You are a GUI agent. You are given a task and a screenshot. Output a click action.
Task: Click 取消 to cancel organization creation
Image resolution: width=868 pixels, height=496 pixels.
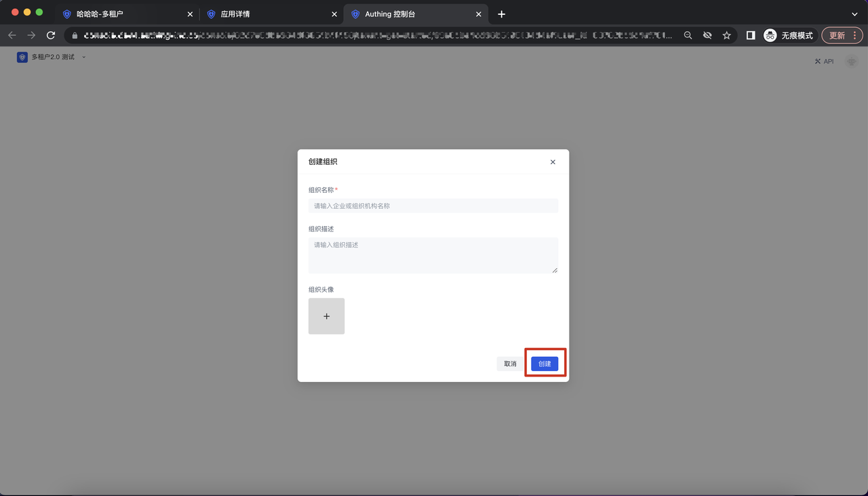(510, 364)
